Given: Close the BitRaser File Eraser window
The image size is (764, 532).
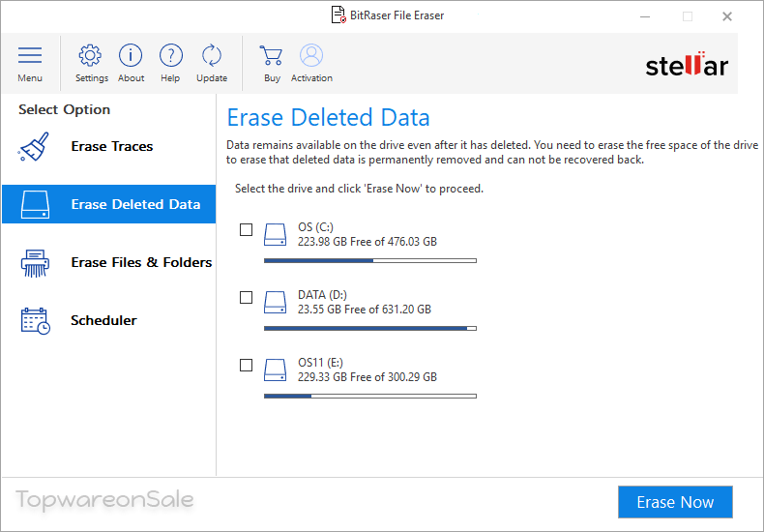Looking at the screenshot, I should click(727, 16).
